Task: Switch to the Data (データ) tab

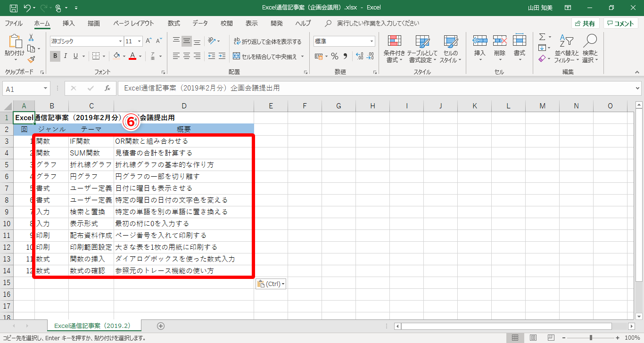Action: click(x=200, y=23)
